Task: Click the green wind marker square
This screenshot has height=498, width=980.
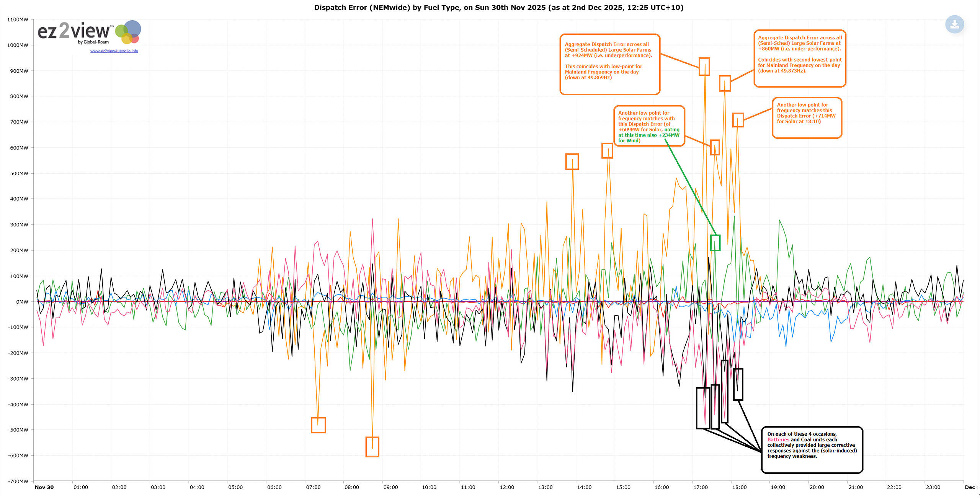Action: pos(715,243)
